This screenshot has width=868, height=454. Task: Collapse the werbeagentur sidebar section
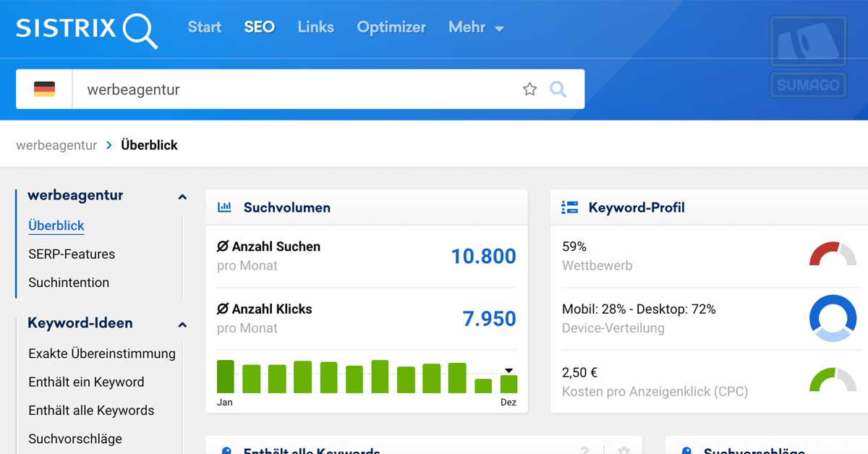[x=182, y=197]
